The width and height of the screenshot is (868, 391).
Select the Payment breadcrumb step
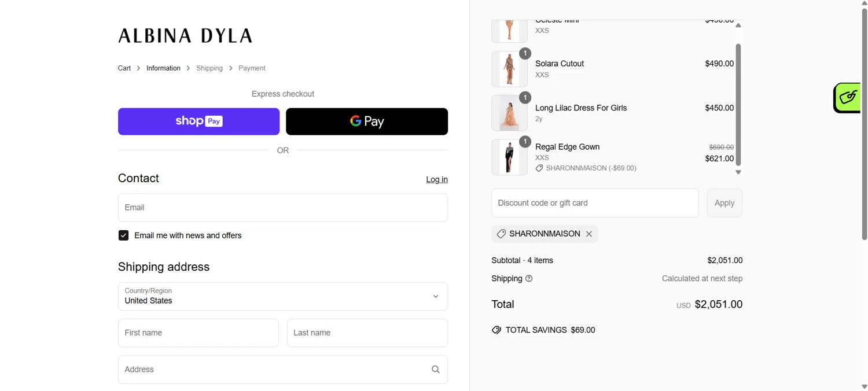click(252, 68)
